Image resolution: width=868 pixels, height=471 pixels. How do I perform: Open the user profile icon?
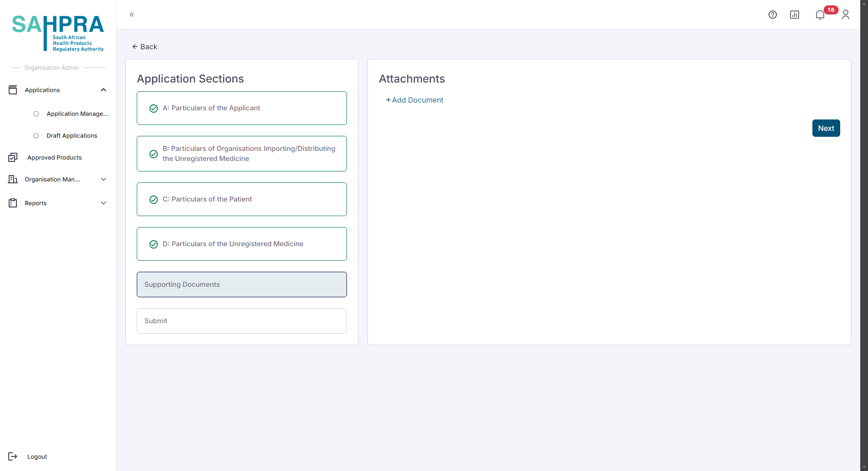pyautogui.click(x=845, y=15)
